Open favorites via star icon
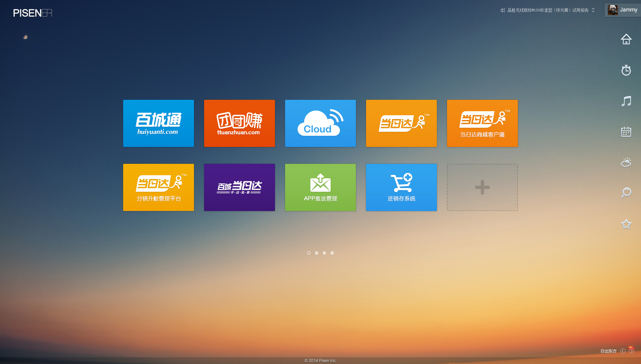 point(626,224)
